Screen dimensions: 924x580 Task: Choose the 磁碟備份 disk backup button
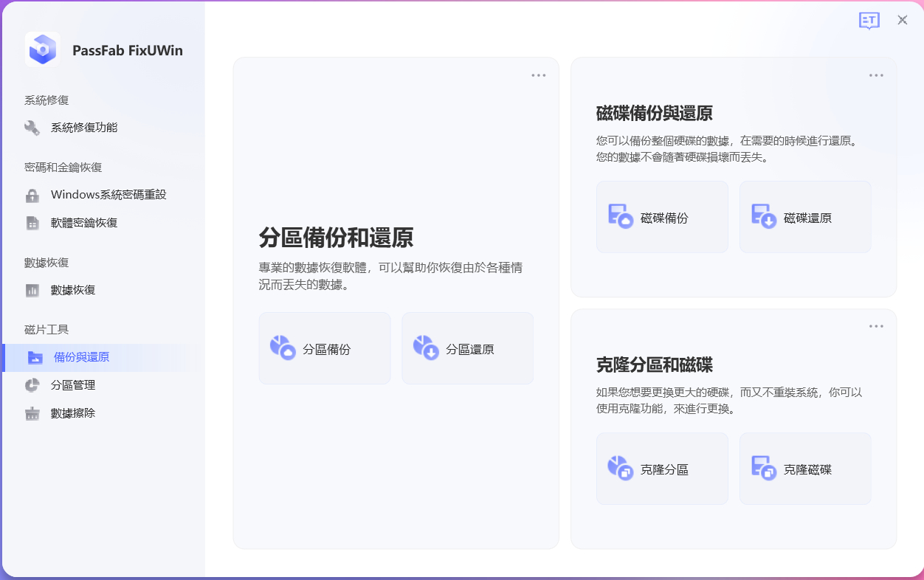coord(662,217)
